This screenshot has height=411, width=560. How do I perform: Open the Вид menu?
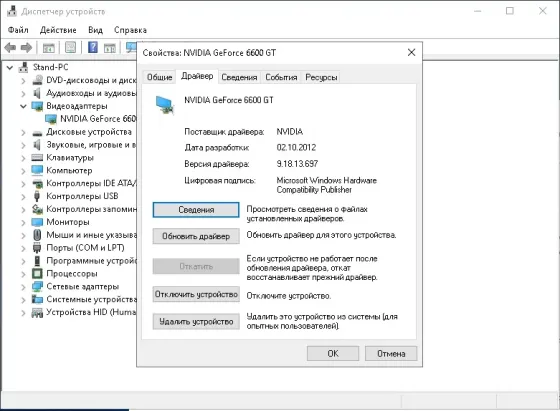click(95, 30)
